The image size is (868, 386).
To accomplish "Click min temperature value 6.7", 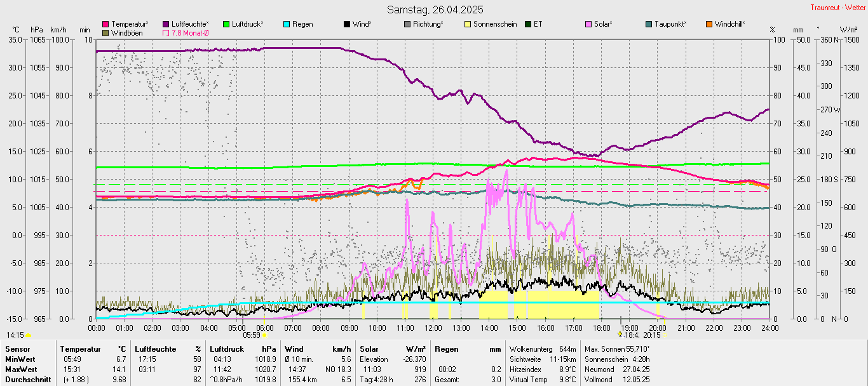I will 122,359.
